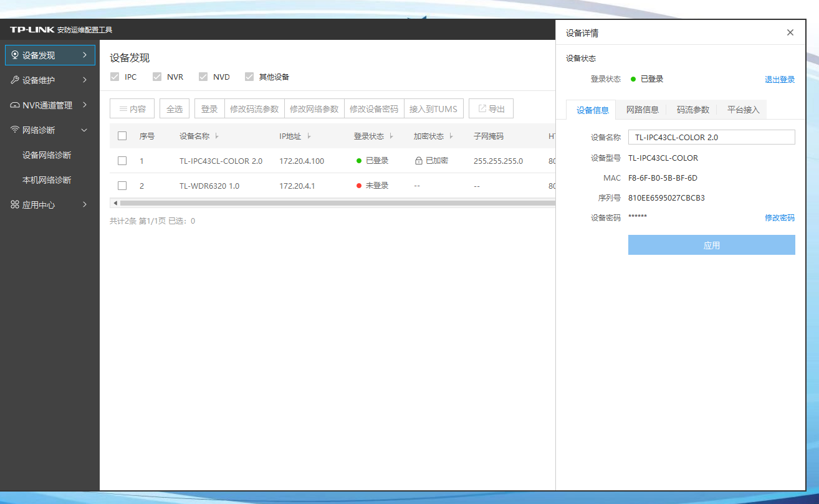Click the 退出登录 link
819x504 pixels.
point(780,79)
